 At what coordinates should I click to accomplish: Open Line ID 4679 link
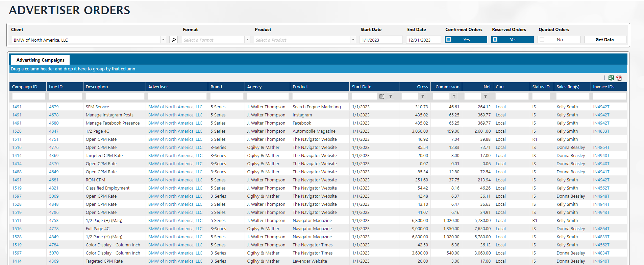point(54,107)
